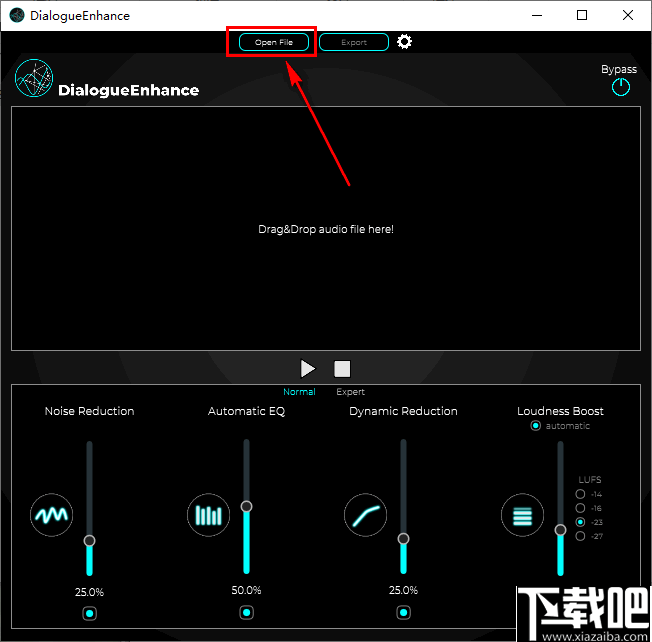This screenshot has width=652, height=642.
Task: Click the Automatic EQ bars icon
Action: (208, 515)
